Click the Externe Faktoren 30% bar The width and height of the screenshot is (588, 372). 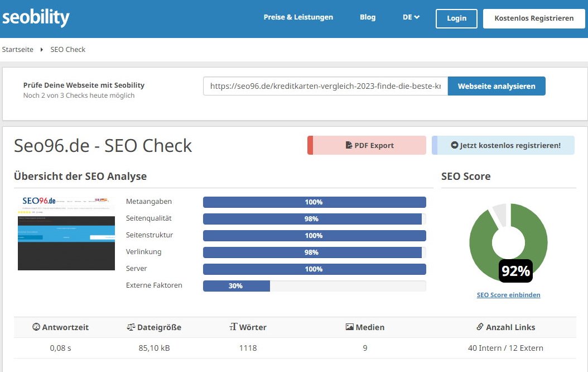tap(236, 286)
